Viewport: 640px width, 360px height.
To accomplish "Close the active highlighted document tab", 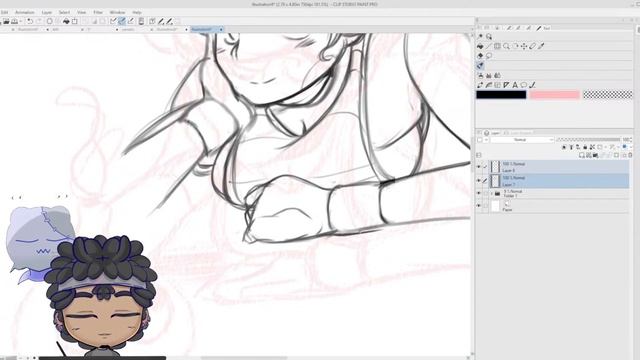I will tap(221, 29).
